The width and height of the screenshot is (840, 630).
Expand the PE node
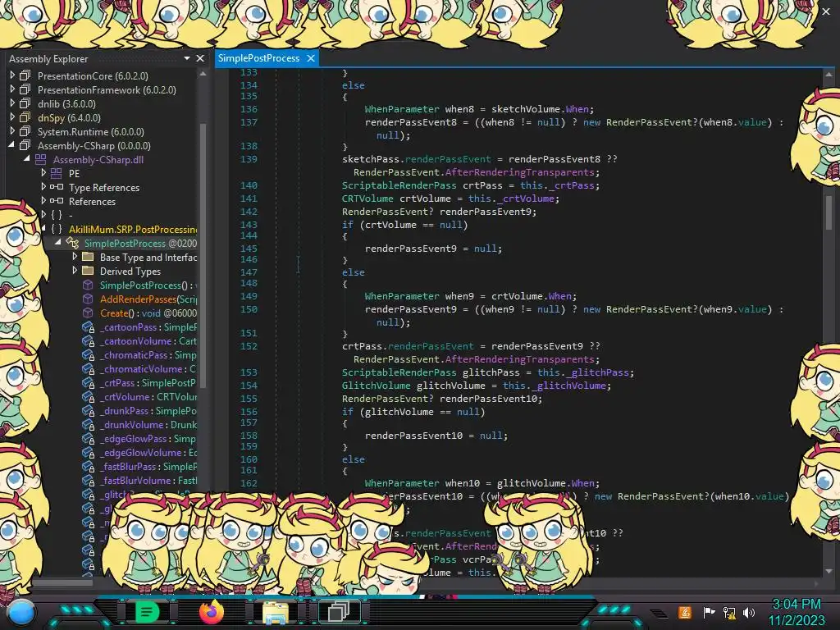point(43,173)
